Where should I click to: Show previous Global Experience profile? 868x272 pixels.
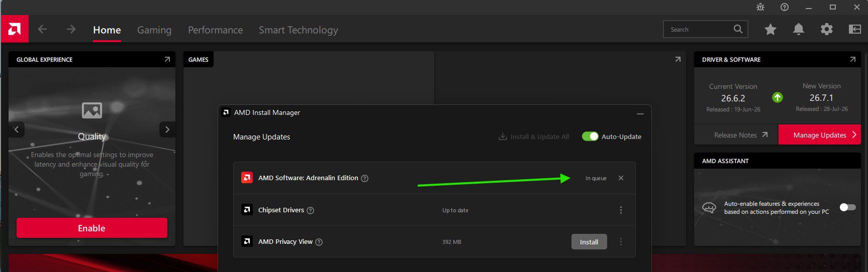(x=16, y=129)
